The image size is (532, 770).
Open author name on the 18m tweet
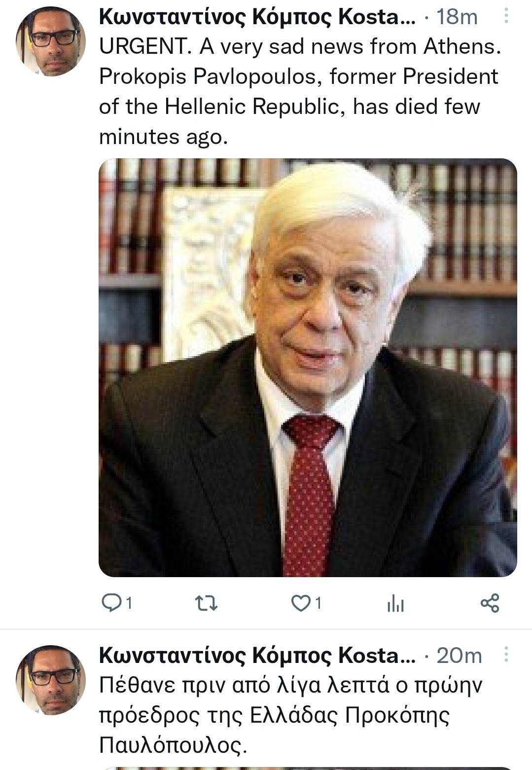point(257,17)
